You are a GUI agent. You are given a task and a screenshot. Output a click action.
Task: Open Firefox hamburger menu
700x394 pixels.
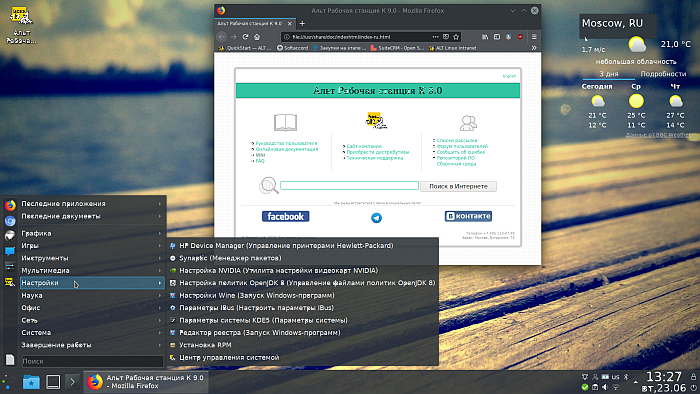pos(534,37)
